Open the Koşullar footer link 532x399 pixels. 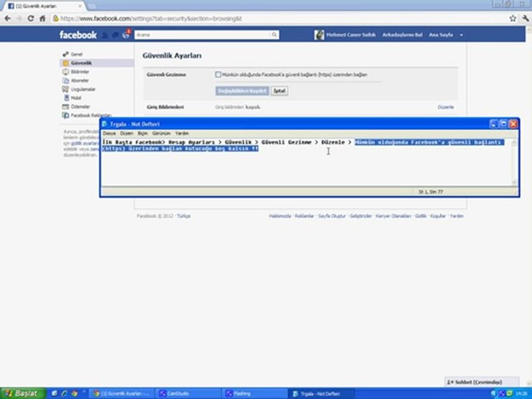[438, 216]
